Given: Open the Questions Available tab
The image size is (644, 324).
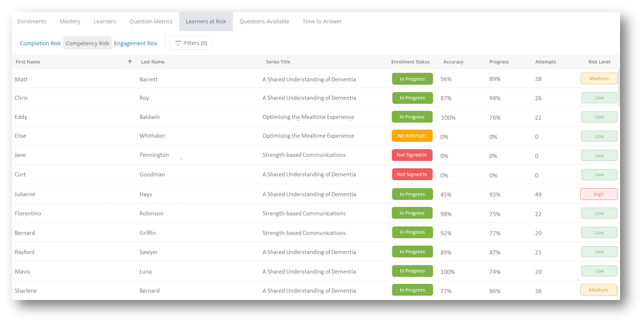Looking at the screenshot, I should pyautogui.click(x=264, y=21).
